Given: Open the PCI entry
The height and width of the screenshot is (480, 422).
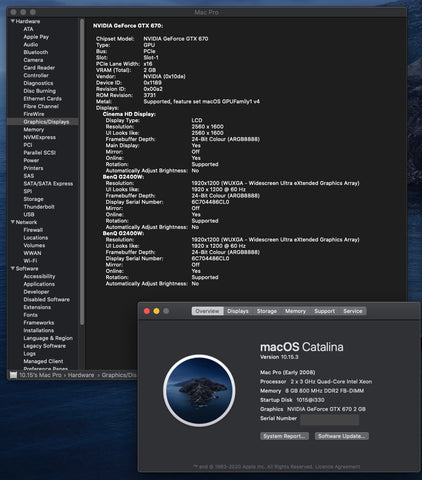Looking at the screenshot, I should pos(28,145).
